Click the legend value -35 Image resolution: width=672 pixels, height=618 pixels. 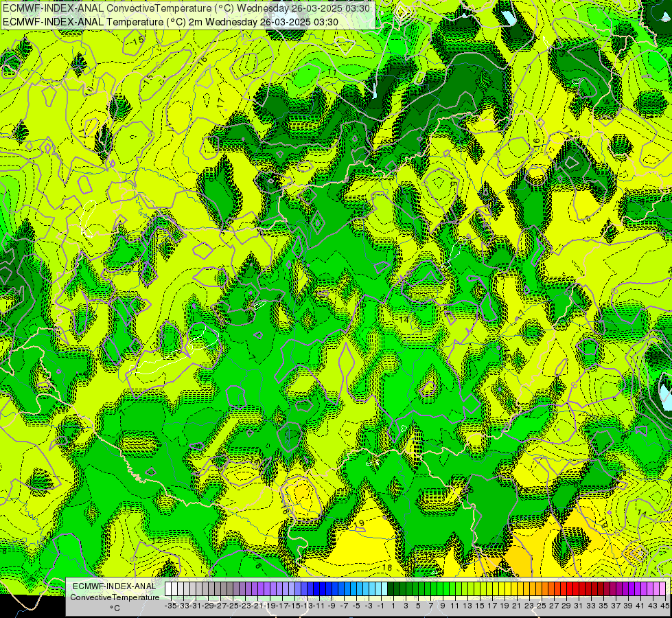pos(171,606)
